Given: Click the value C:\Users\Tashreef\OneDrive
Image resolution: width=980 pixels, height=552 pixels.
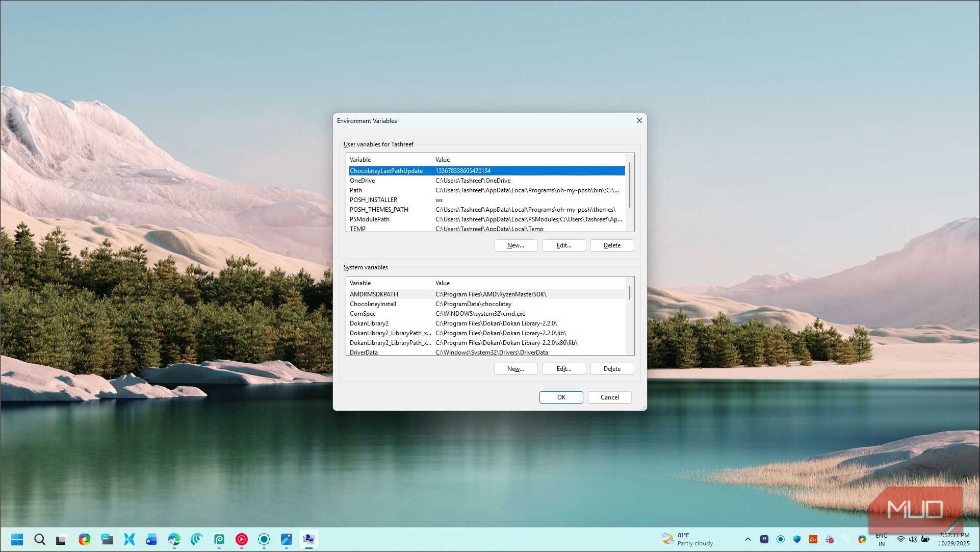Looking at the screenshot, I should click(x=473, y=181).
